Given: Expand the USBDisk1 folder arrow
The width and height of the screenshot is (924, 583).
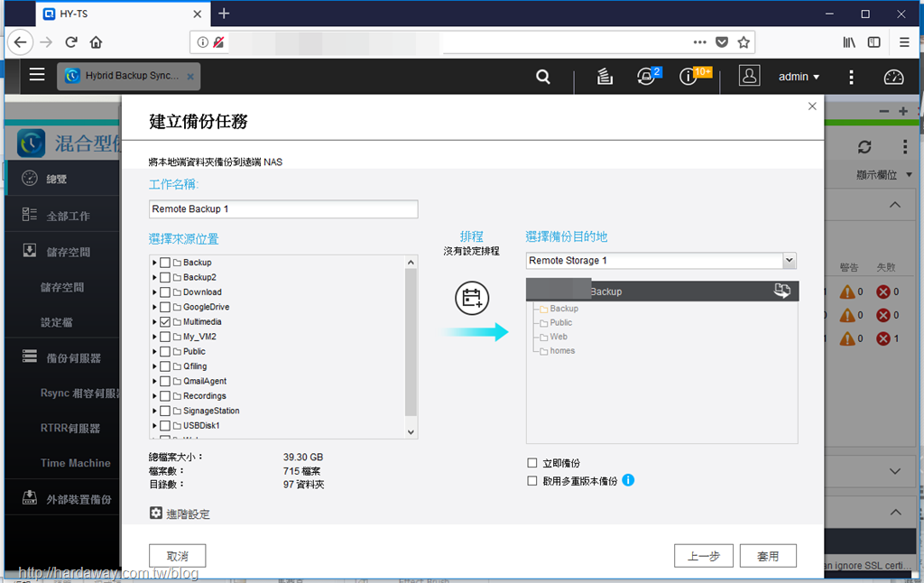Looking at the screenshot, I should click(x=154, y=425).
